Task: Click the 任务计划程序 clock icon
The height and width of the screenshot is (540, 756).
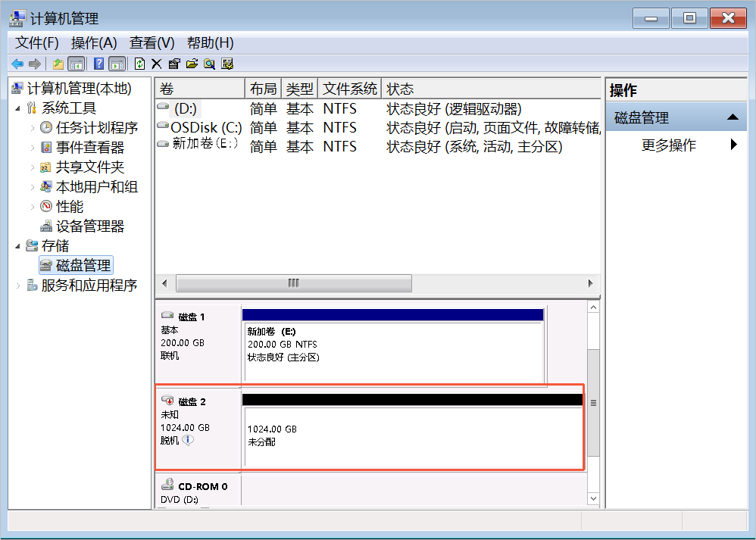Action: click(x=45, y=127)
